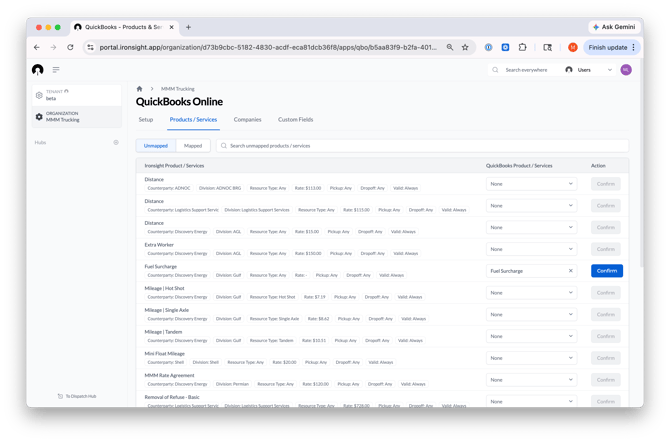Screen dimensions: 670x442
Task: Click the Search unmapped products field
Action: tap(423, 146)
